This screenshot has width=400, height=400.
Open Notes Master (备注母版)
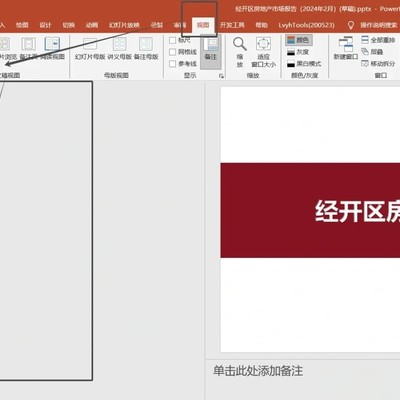point(146,49)
